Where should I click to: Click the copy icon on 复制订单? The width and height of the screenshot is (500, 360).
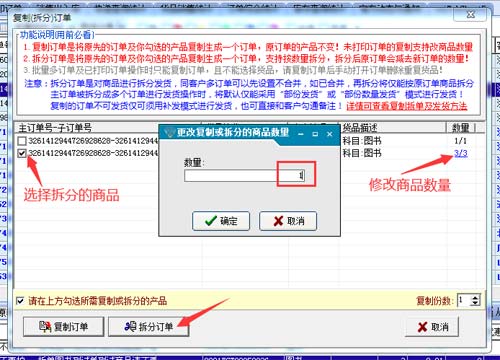tap(45, 326)
